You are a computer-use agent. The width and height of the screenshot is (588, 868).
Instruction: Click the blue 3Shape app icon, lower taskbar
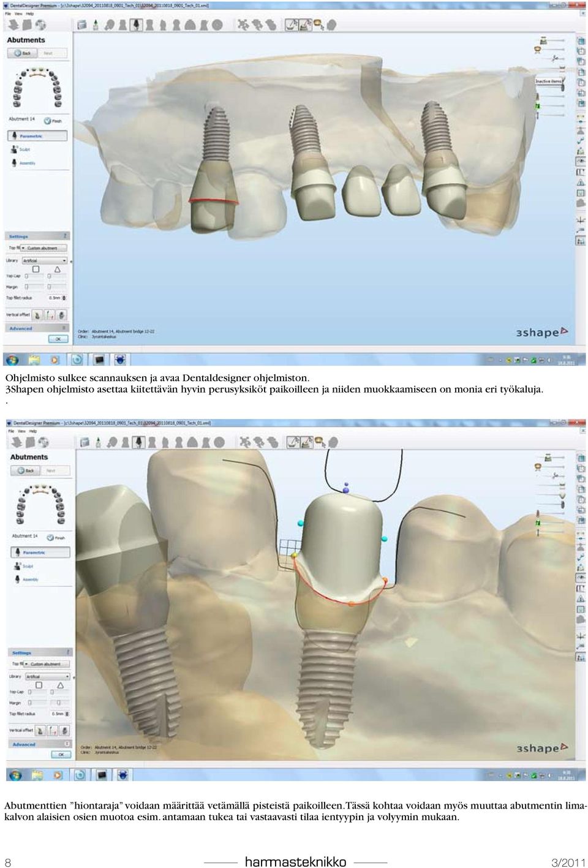click(123, 775)
